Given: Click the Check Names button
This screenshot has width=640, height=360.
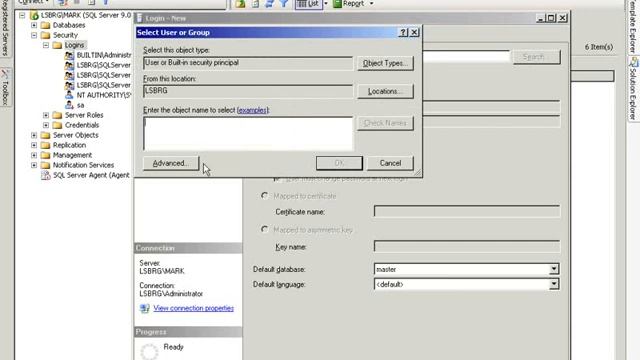Looking at the screenshot, I should [385, 123].
